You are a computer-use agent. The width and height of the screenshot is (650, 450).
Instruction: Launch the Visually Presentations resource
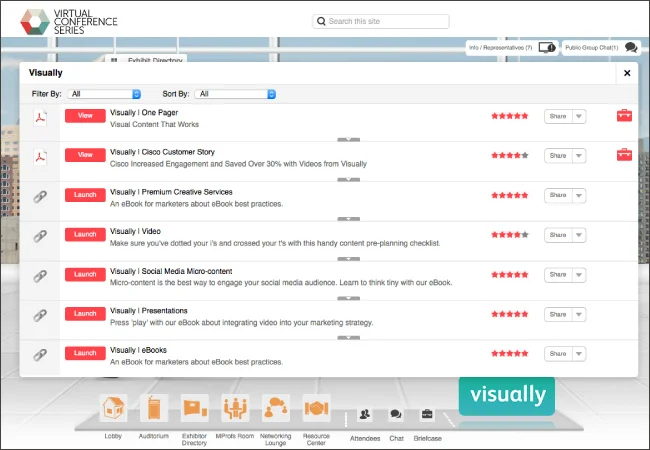[x=85, y=314]
